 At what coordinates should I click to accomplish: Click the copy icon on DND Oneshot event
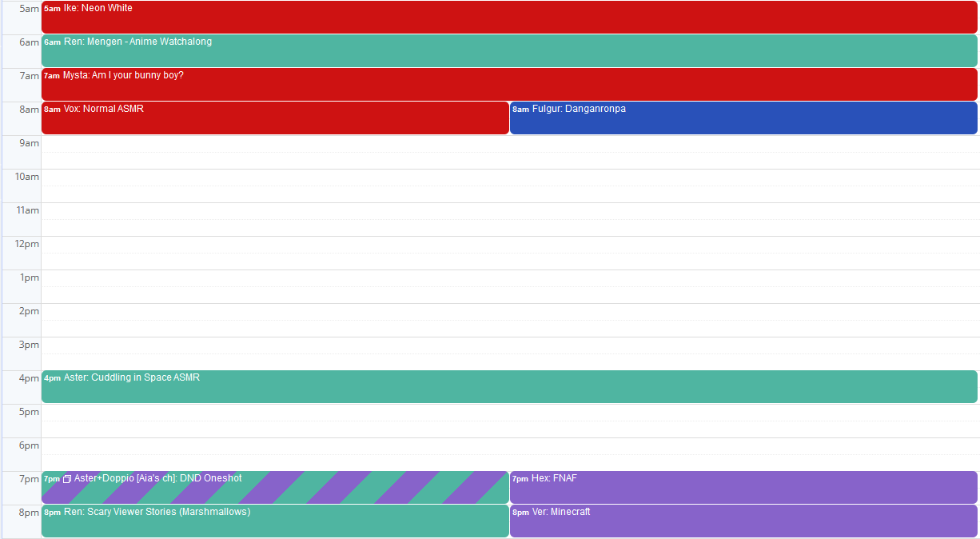pyautogui.click(x=67, y=479)
